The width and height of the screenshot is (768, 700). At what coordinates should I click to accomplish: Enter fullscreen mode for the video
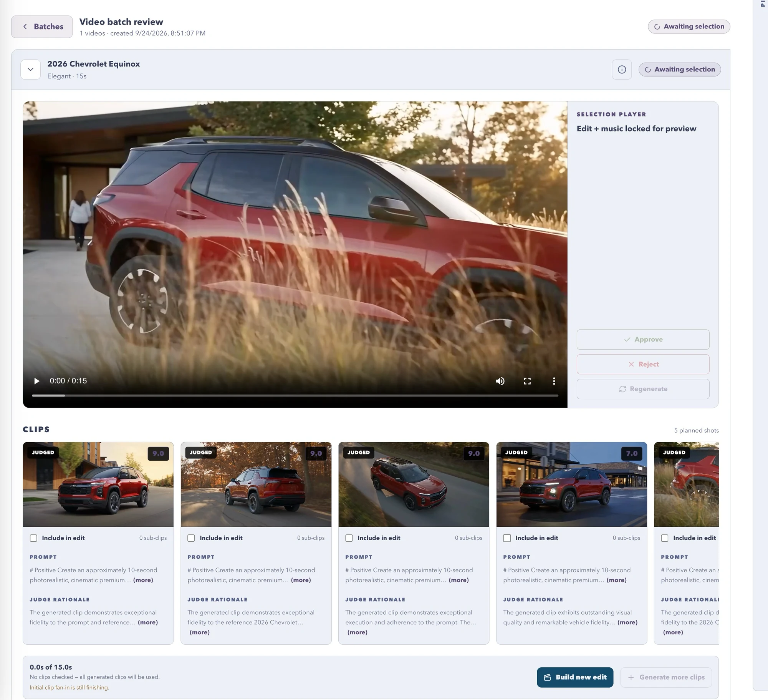pyautogui.click(x=527, y=381)
